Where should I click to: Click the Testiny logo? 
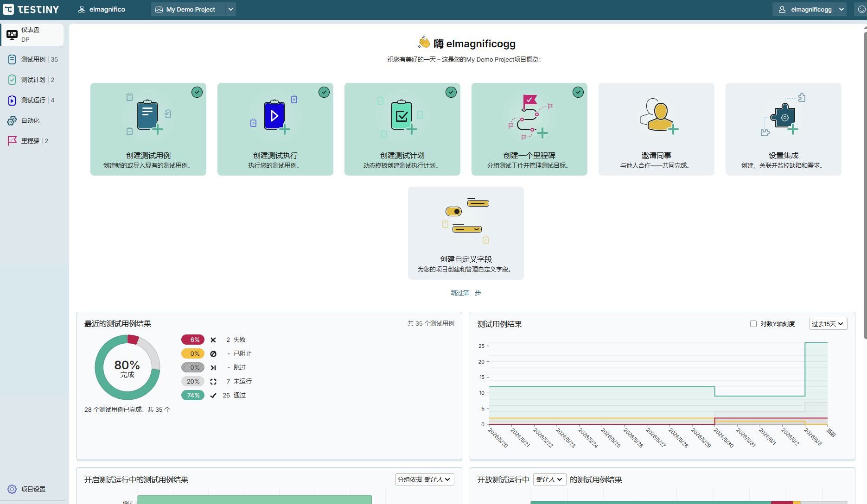click(x=31, y=9)
